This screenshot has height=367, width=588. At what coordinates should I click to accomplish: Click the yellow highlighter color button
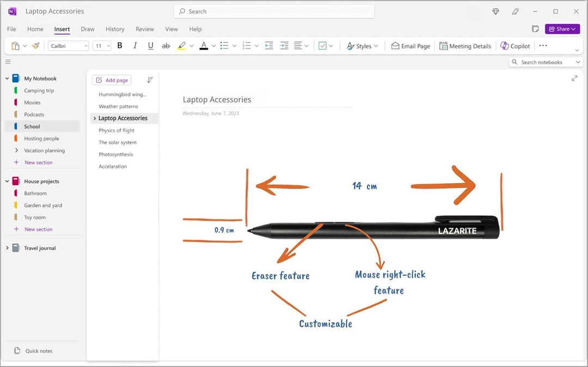[x=182, y=46]
